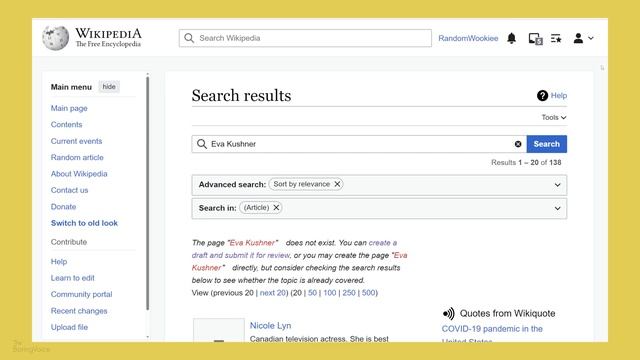Open Current events link

[76, 141]
